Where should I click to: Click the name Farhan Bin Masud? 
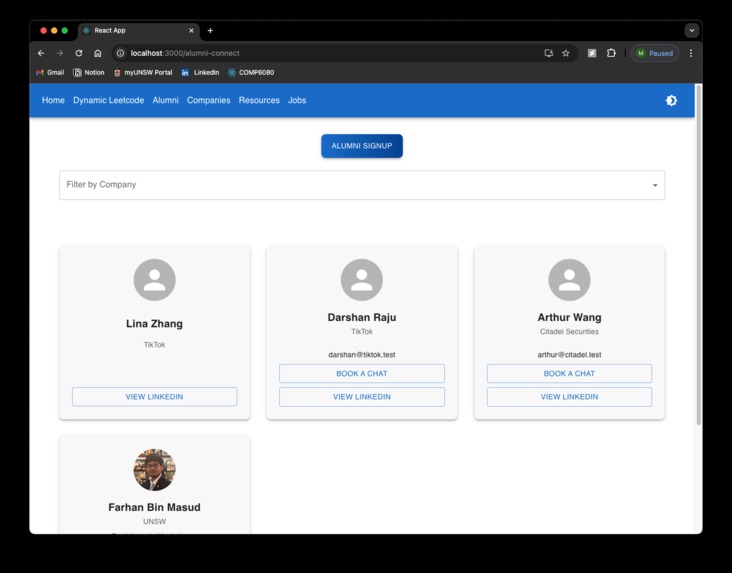[x=155, y=507]
